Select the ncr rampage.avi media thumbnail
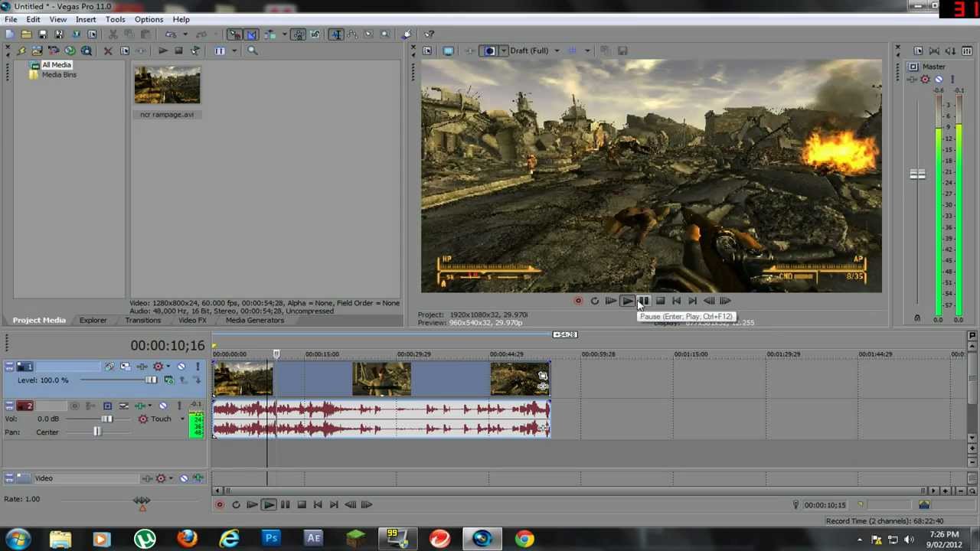 pos(167,86)
